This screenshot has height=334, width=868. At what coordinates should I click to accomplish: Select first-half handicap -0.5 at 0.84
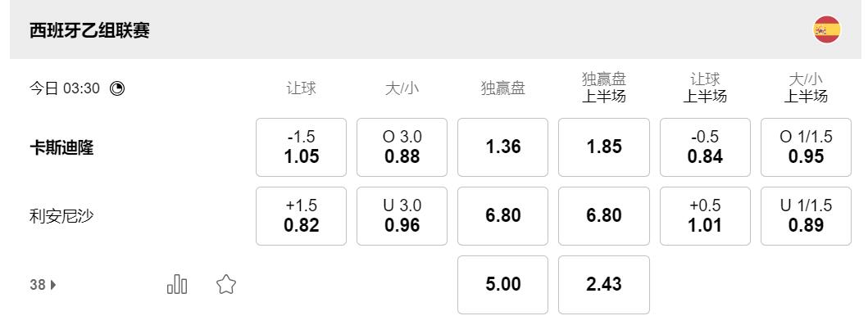[705, 147]
